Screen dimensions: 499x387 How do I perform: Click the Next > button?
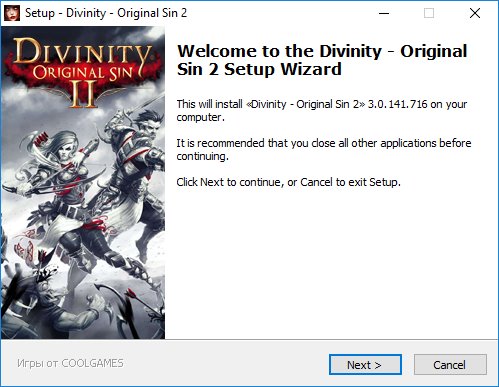(x=365, y=364)
